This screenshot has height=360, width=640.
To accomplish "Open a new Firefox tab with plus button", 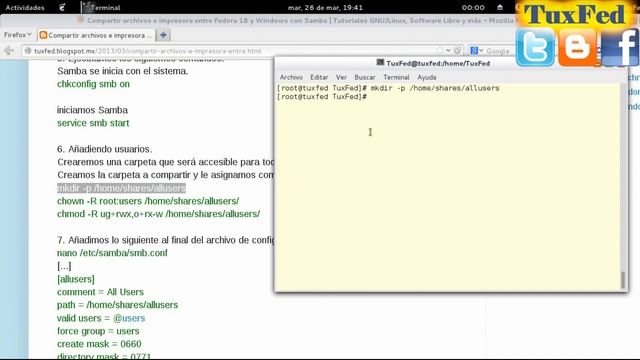I will coord(163,35).
